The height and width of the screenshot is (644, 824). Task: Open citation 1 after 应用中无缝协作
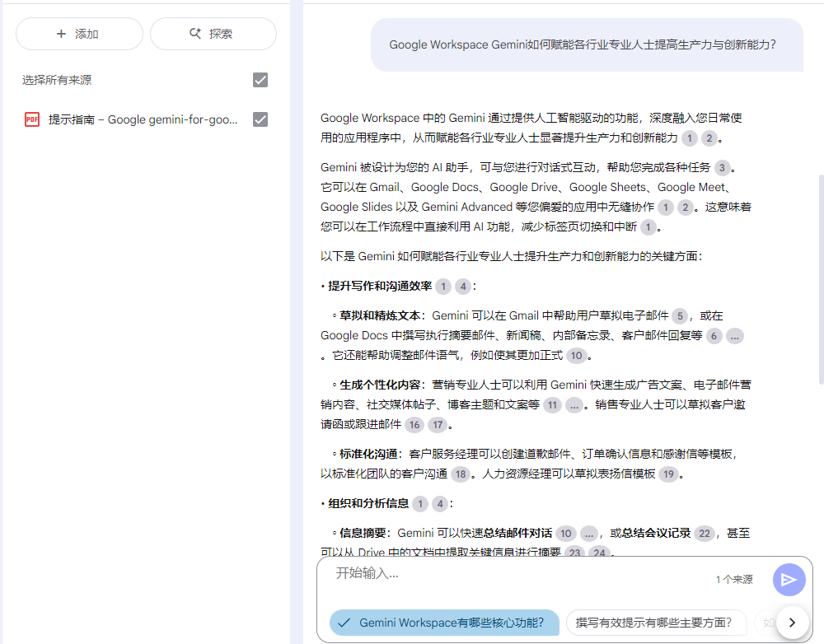coord(665,208)
